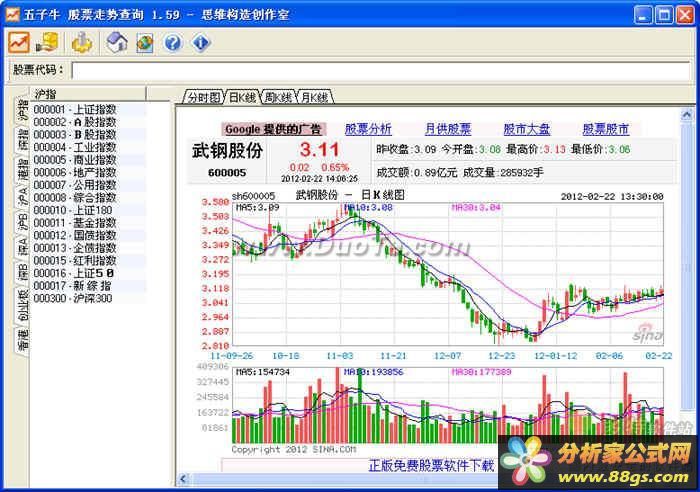Image resolution: width=700 pixels, height=492 pixels.
Task: Select the 沪A vertical side tab
Action: click(23, 196)
